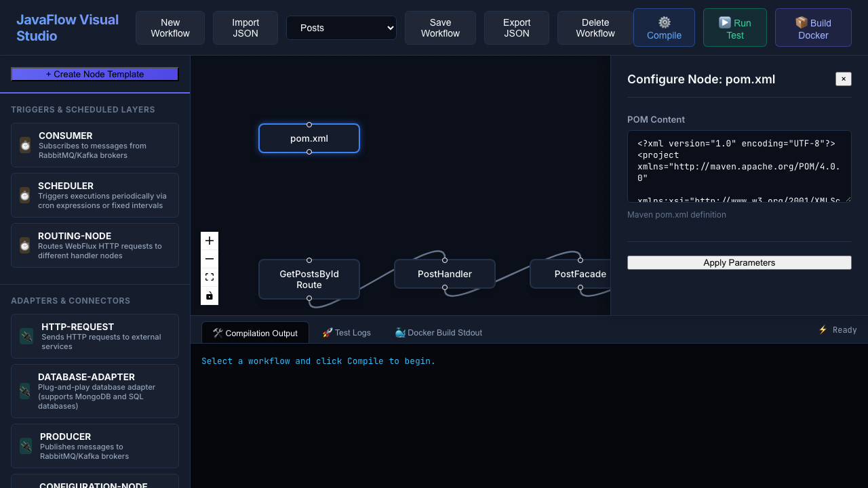Select the GetPostsById Route node

pyautogui.click(x=309, y=279)
